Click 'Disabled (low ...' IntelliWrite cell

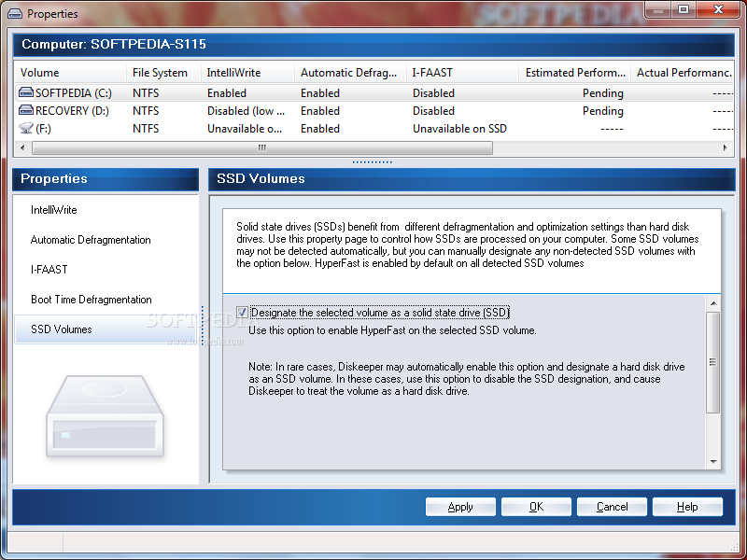point(246,110)
